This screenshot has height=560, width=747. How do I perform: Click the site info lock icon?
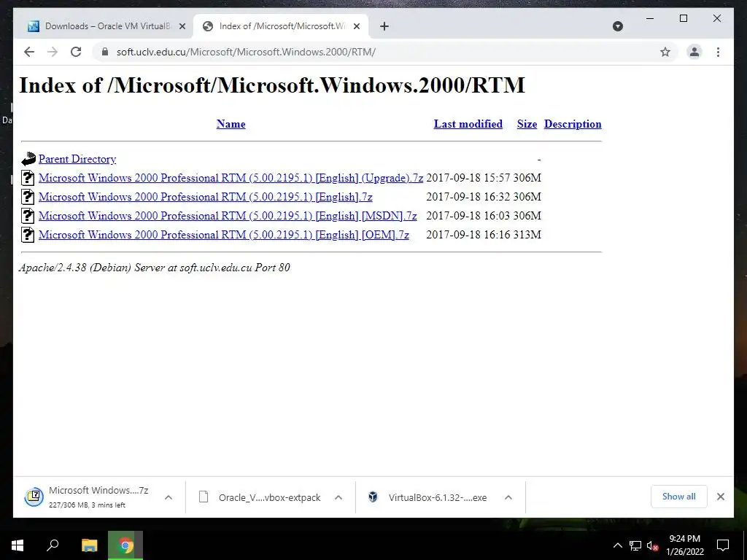105,52
